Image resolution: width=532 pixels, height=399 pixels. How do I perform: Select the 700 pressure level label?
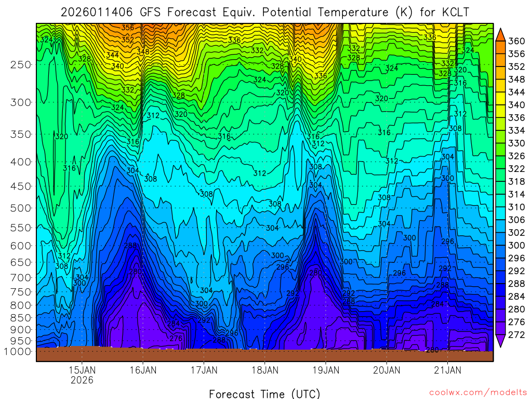coord(21,277)
